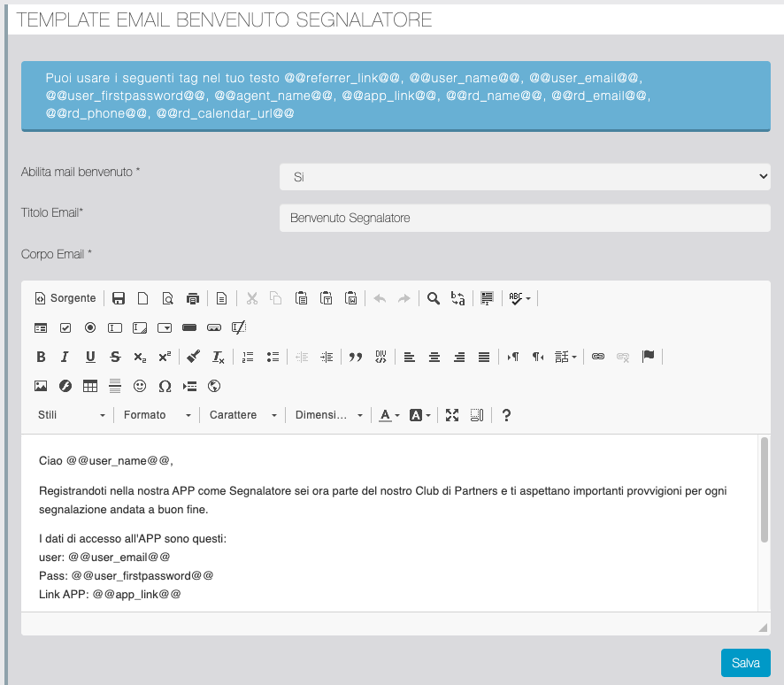Viewport: 784px width, 685px height.
Task: Open the Carattere font dropdown
Action: click(242, 415)
